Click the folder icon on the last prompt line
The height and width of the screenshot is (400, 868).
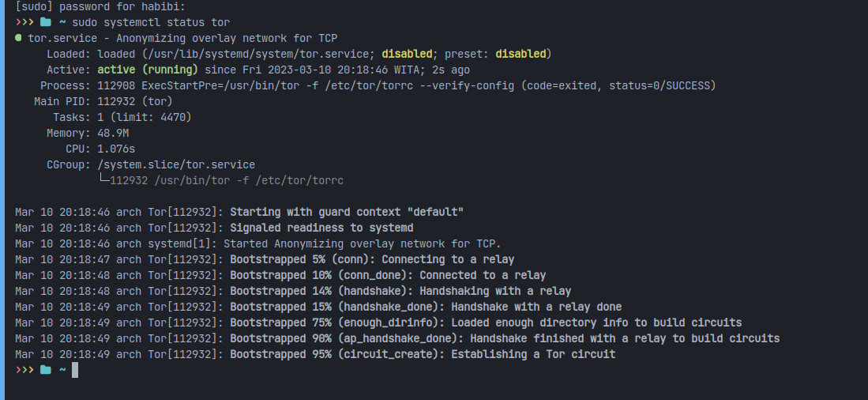tap(46, 370)
